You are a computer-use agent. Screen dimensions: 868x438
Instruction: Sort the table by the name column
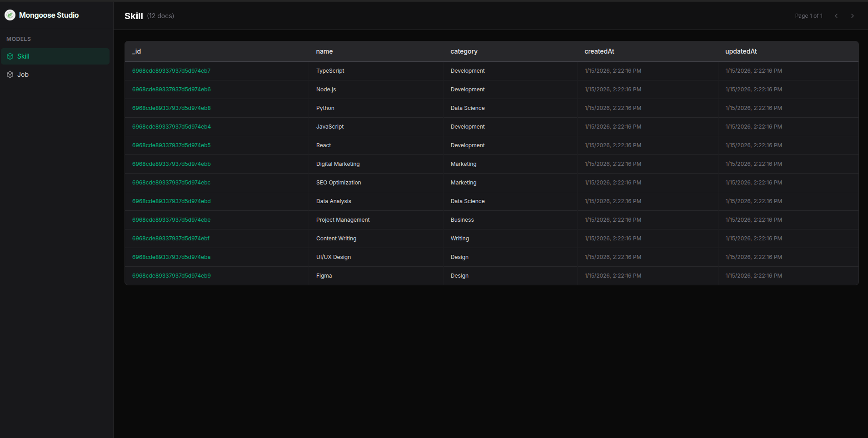click(324, 51)
